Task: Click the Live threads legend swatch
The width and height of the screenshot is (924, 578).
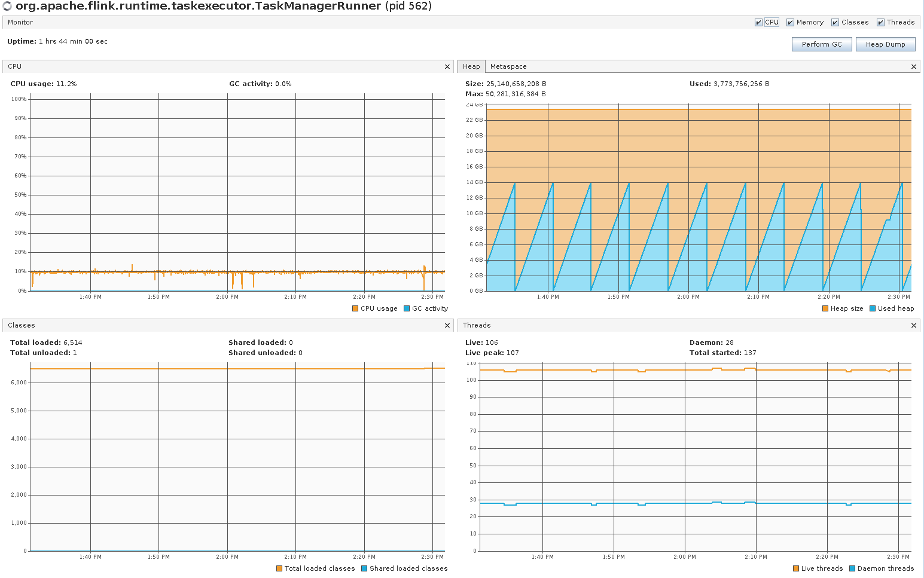Action: click(796, 569)
